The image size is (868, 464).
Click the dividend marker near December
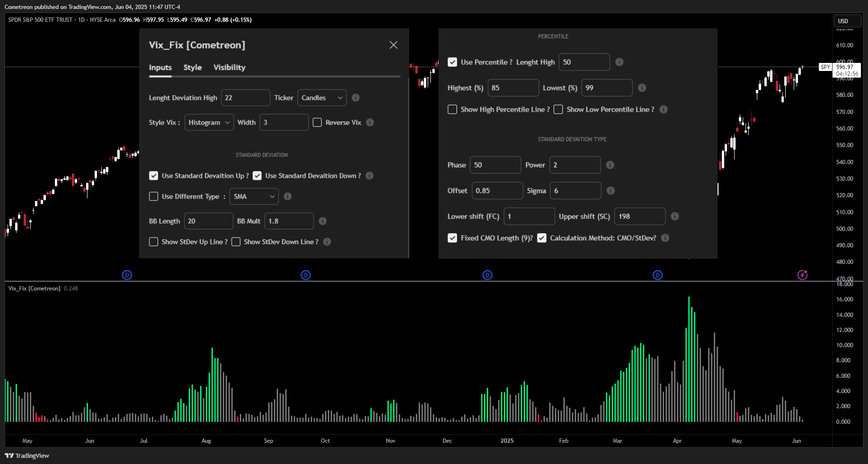click(488, 275)
